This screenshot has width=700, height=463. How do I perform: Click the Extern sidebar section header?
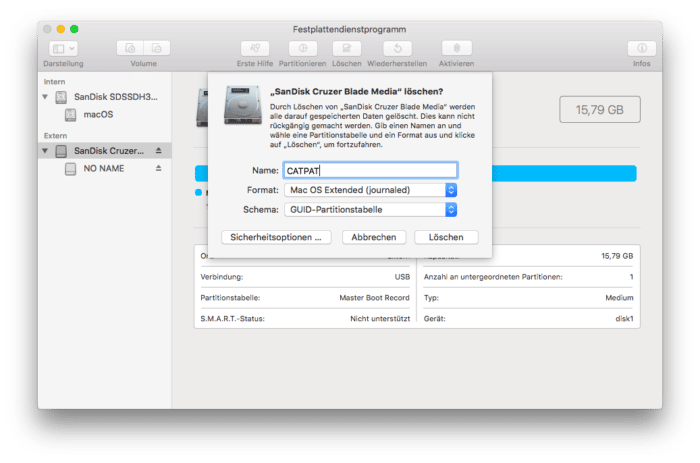(x=55, y=136)
